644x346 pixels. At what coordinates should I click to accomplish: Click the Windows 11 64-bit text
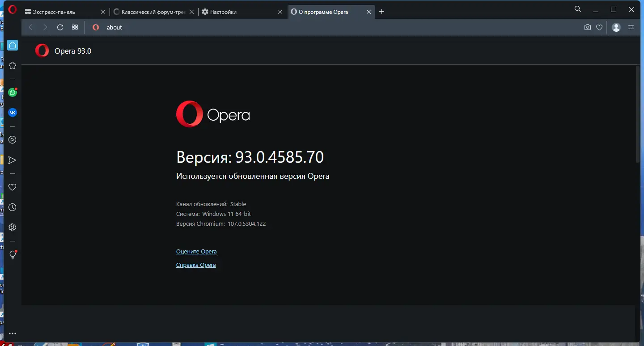(226, 214)
